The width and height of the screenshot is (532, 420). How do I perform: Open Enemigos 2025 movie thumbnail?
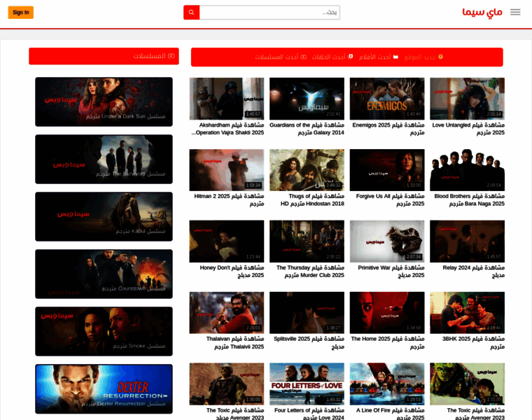point(387,99)
